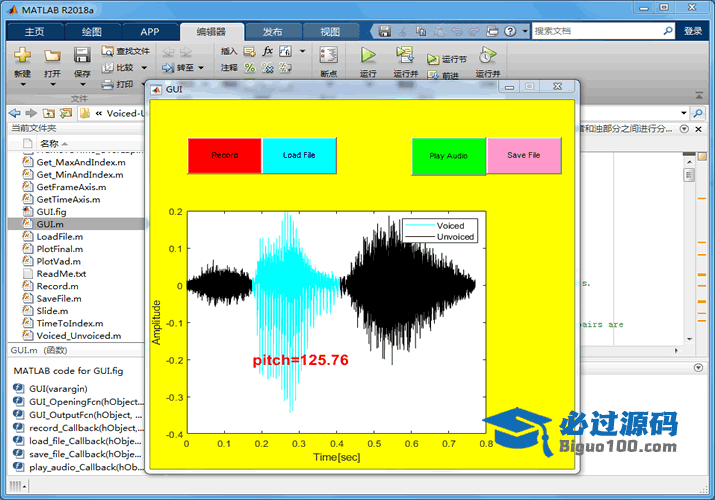Click the 运行并前进 (Run and Advance) icon
The width and height of the screenshot is (715, 500).
(405, 55)
